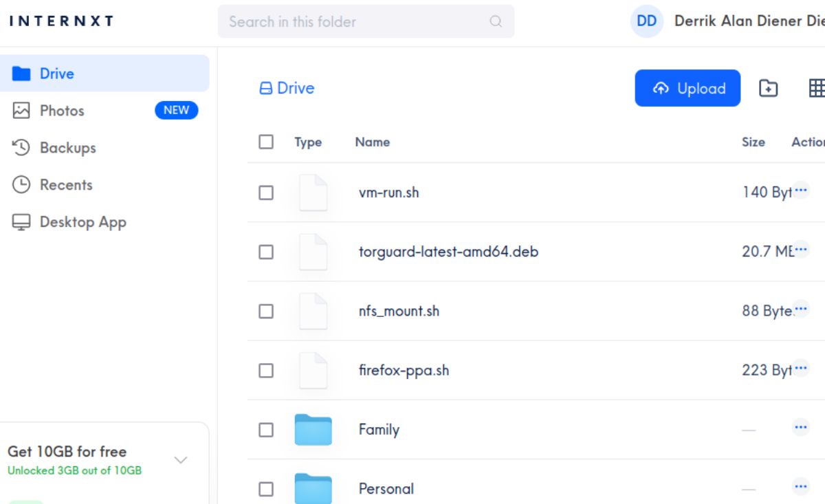This screenshot has height=504, width=825.
Task: Click the DD profile avatar
Action: 646,21
